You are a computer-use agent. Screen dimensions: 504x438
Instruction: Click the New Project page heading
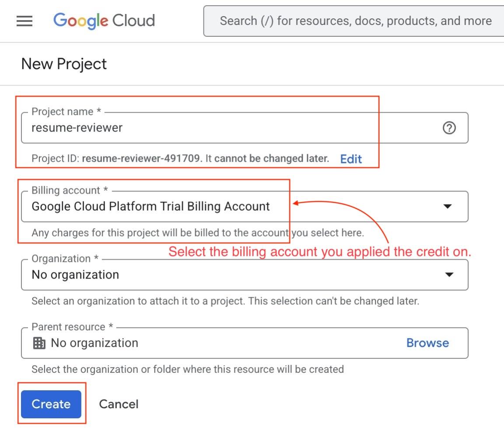[64, 64]
